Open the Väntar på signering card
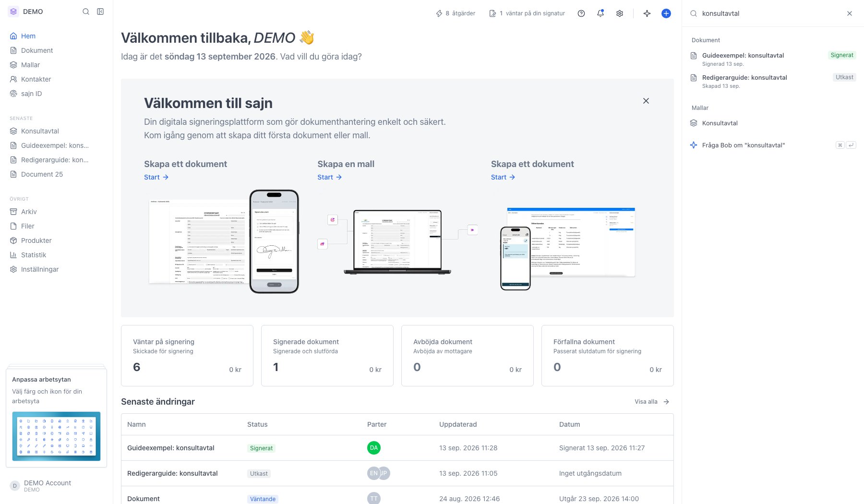 [187, 356]
